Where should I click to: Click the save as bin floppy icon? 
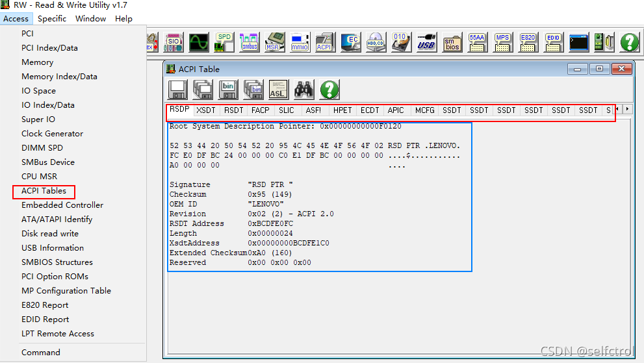228,90
